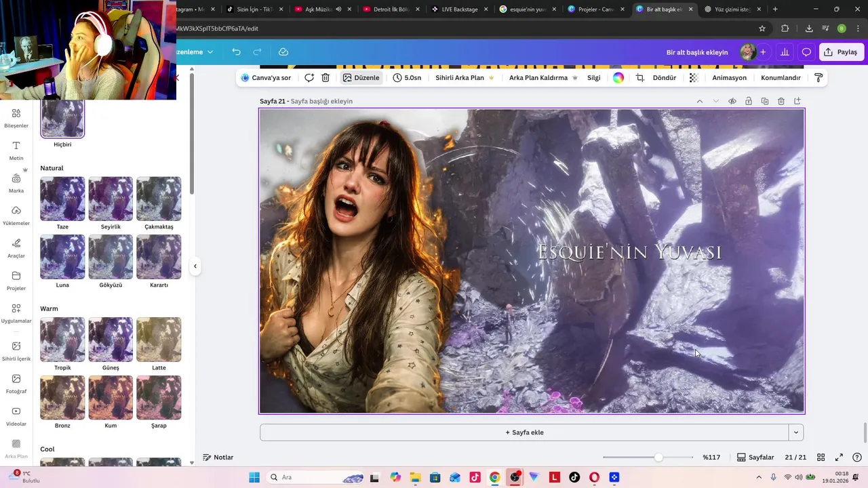Open Arka Plan Kaldırma tool
Image resolution: width=868 pixels, height=488 pixels.
[543, 78]
